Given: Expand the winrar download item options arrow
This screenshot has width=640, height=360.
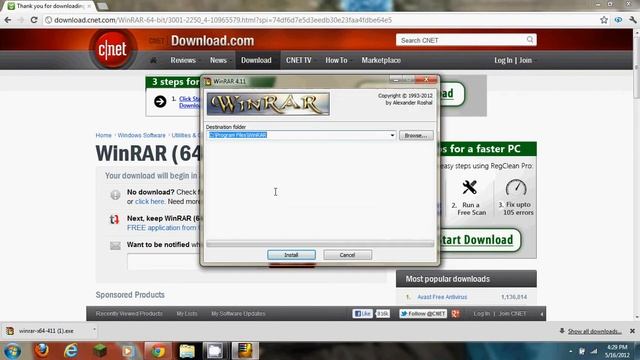Looking at the screenshot, I should click(x=94, y=329).
